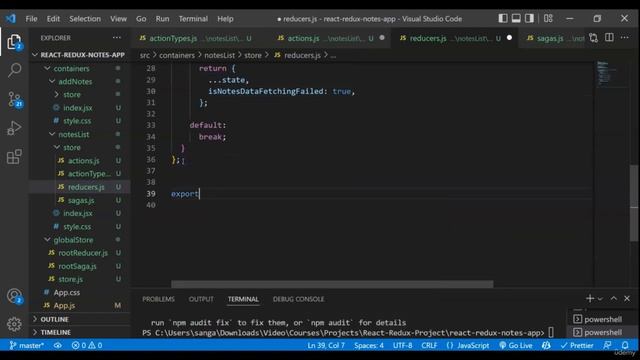Open the Help menu
Image resolution: width=640 pixels, height=360 pixels.
tap(225, 19)
